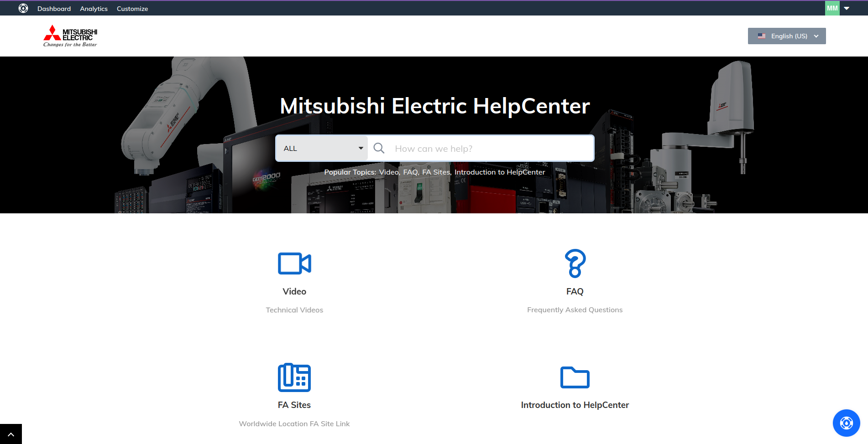Click the FA Sites popular topic link
The height and width of the screenshot is (444, 868).
coord(436,172)
